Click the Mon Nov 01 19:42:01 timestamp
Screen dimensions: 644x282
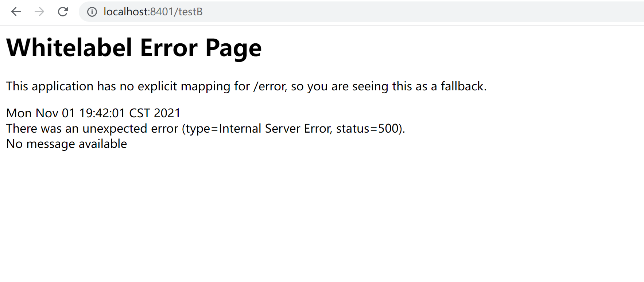[x=66, y=113]
